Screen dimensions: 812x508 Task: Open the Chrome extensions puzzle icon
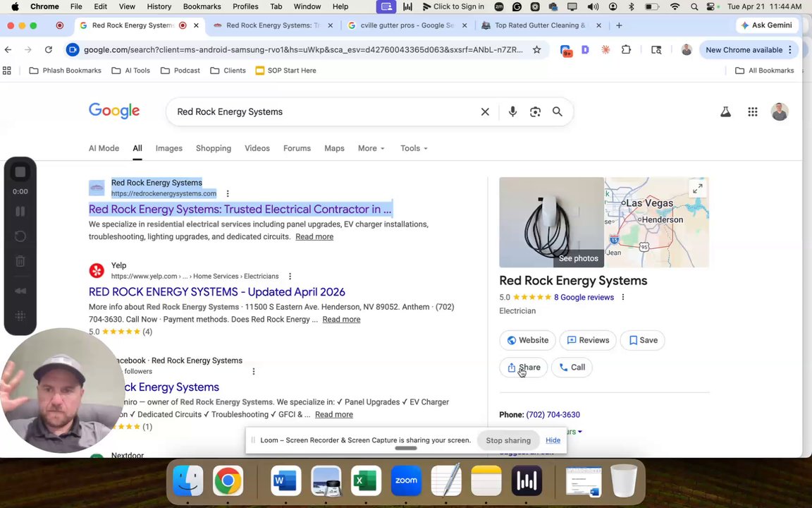pos(626,50)
